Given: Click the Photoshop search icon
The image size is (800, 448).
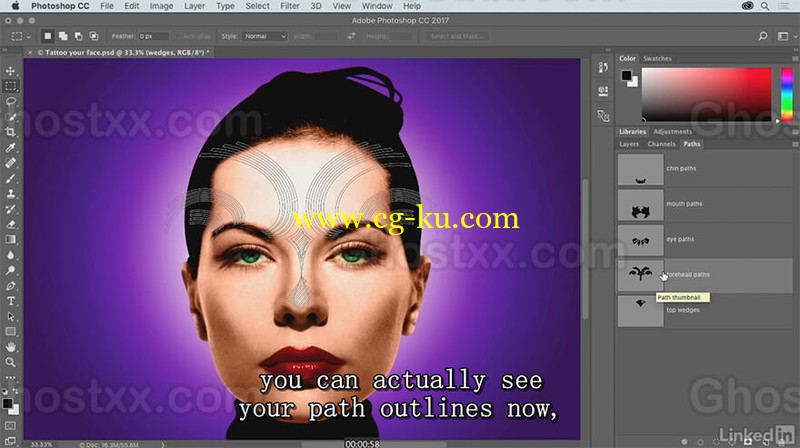Looking at the screenshot, I should [763, 36].
